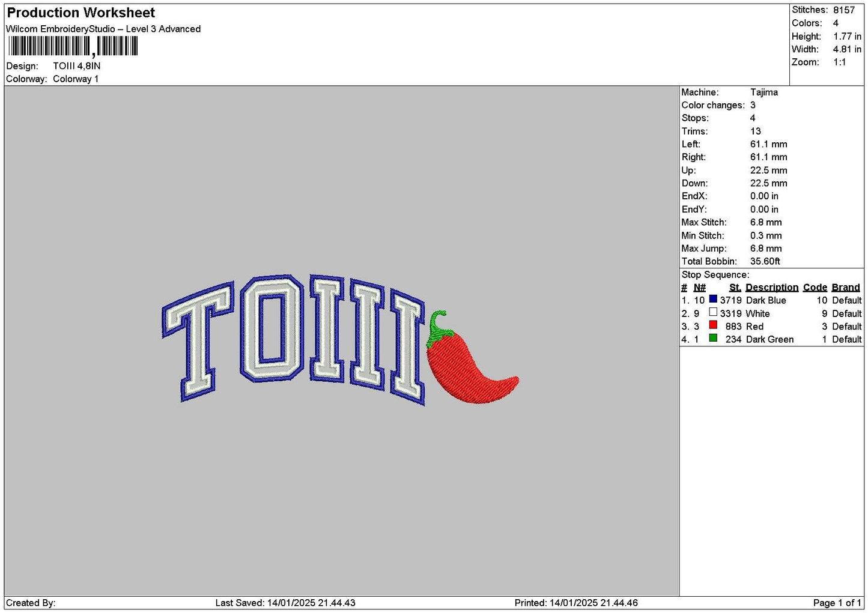Click the Machine value 'Tajima'
This screenshot has width=868, height=613.
point(764,92)
